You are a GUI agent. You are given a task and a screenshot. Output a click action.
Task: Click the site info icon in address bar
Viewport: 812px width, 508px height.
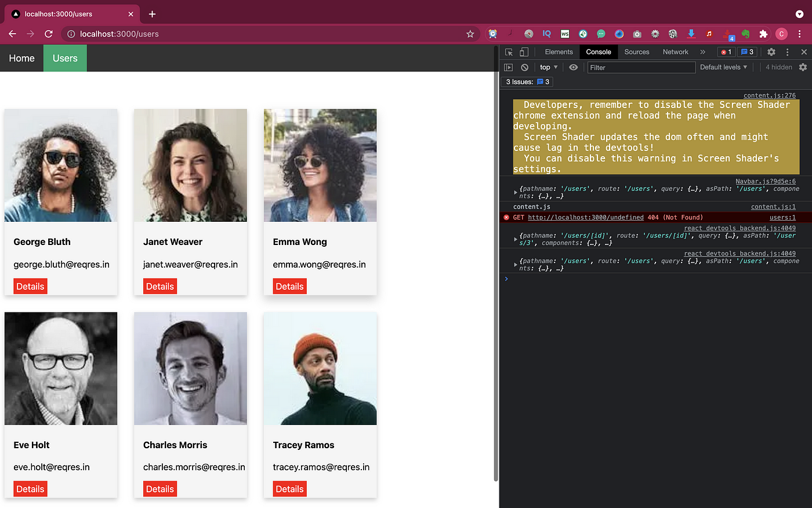pos(71,34)
